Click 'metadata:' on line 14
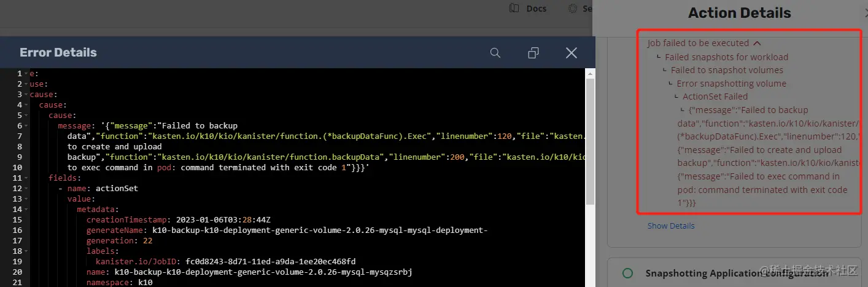 [98, 209]
